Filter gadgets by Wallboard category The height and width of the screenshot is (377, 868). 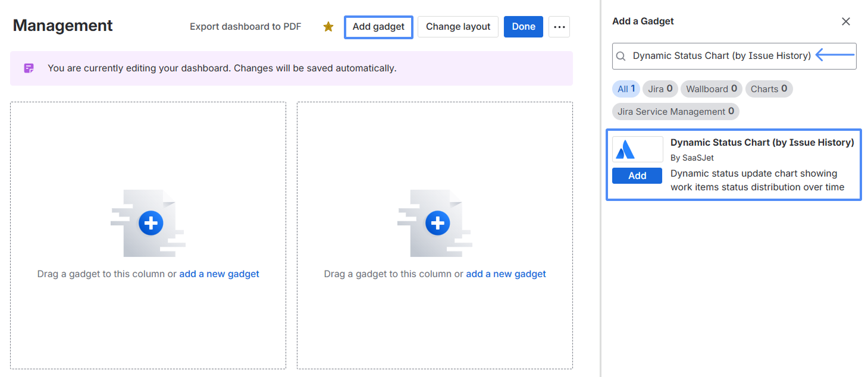click(x=711, y=89)
